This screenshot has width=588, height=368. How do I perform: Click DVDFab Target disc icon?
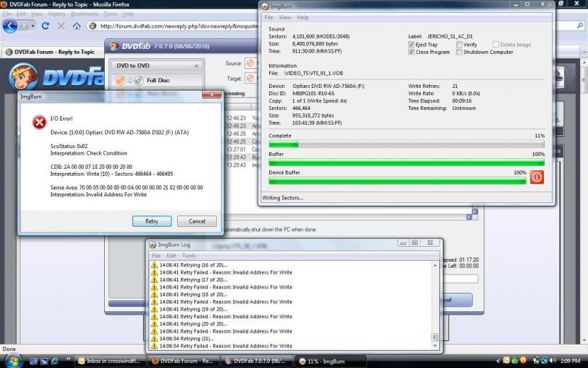point(250,78)
